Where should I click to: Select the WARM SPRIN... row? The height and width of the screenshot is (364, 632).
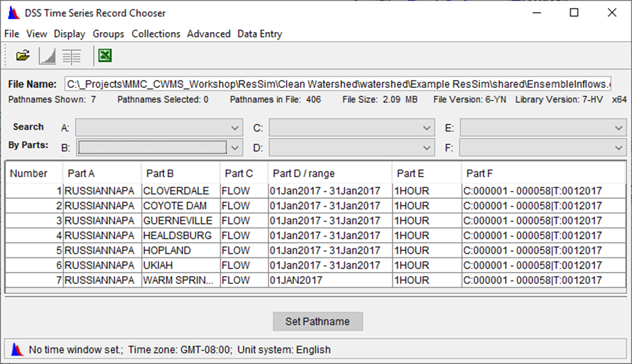[x=315, y=280]
